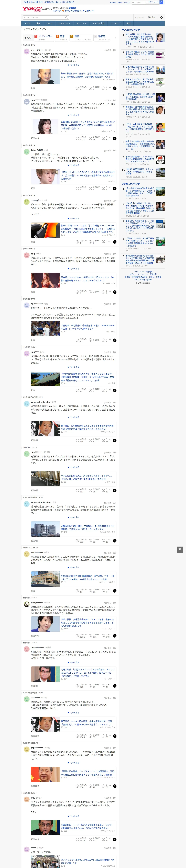Click 非表示・報告 on ディープブルー's comment
Image resolution: width=186 pixels, height=868 pixels.
(x=110, y=50)
